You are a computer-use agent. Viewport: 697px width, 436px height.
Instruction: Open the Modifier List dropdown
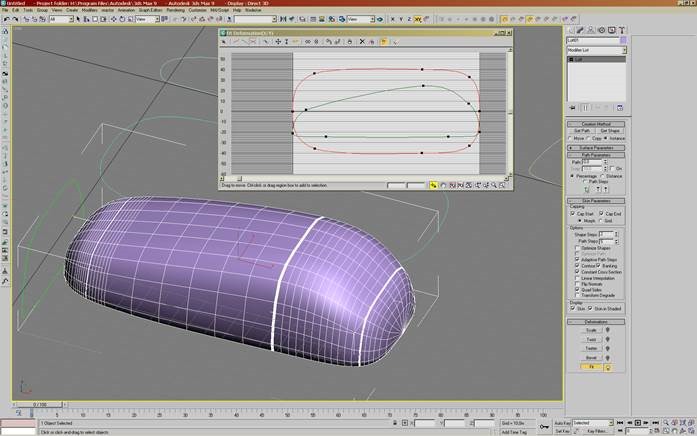pyautogui.click(x=595, y=49)
